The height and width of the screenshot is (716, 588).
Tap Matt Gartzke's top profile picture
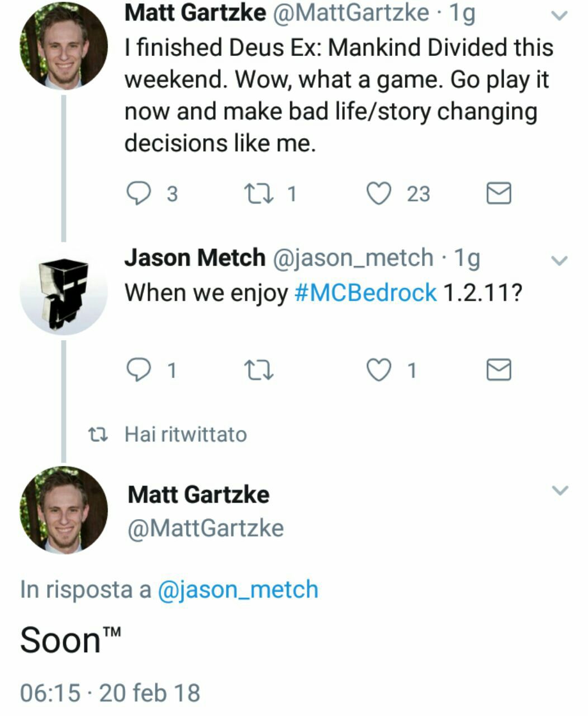[63, 46]
